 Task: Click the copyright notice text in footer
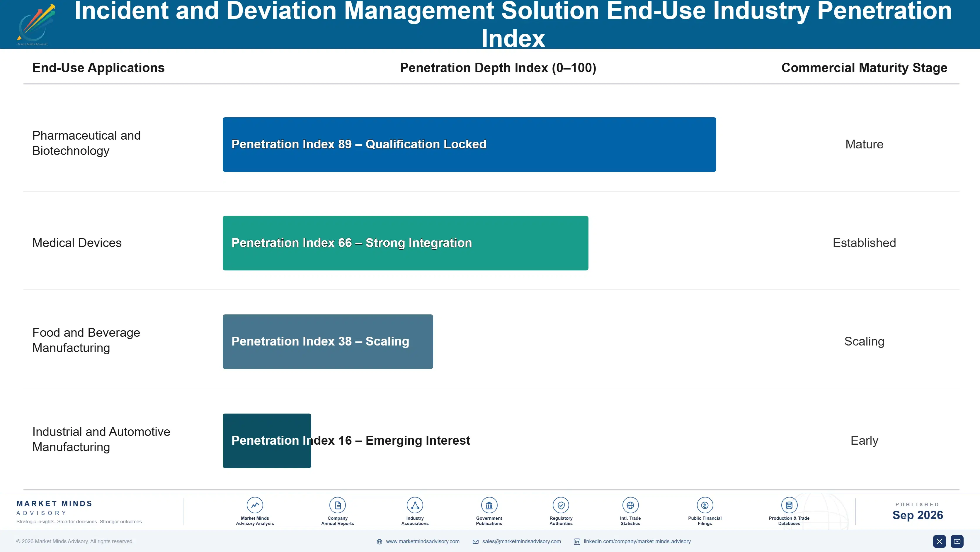pyautogui.click(x=75, y=541)
